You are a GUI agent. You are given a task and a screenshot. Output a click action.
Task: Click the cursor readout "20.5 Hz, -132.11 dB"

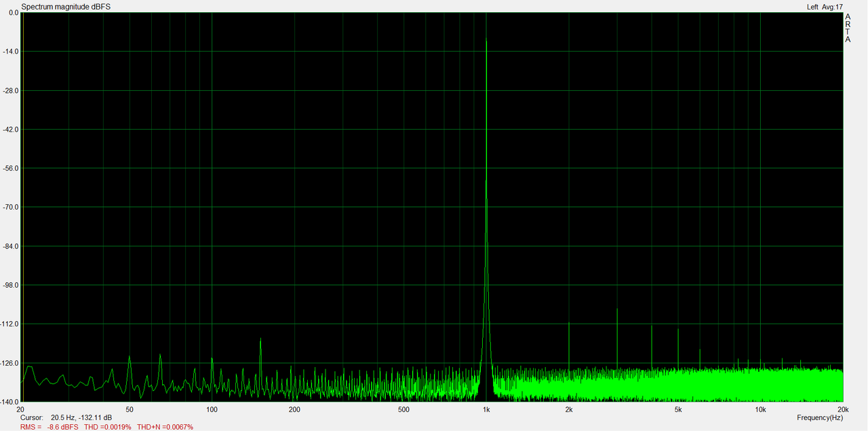click(81, 418)
